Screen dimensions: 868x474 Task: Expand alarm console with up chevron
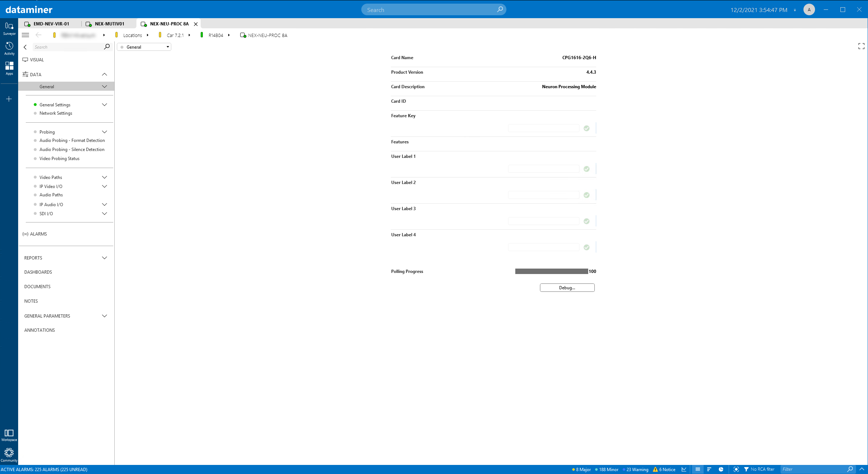click(862, 469)
